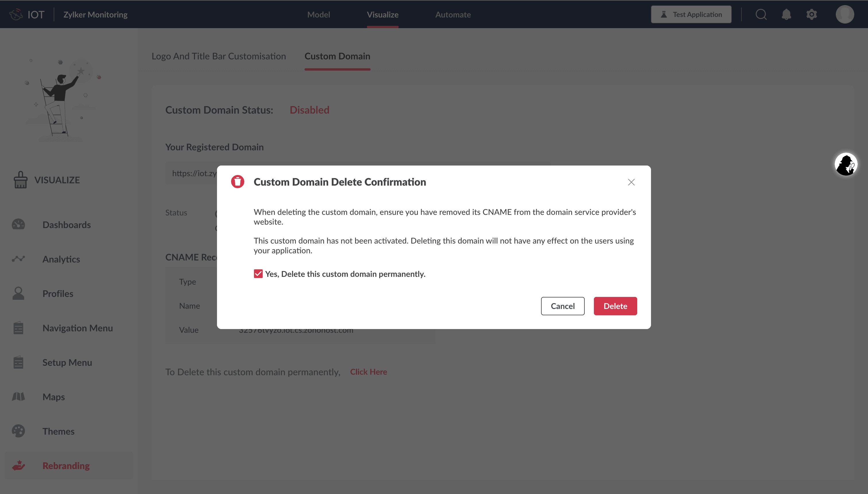Uncheck the delete permanently checkbox
This screenshot has height=494, width=868.
(258, 274)
